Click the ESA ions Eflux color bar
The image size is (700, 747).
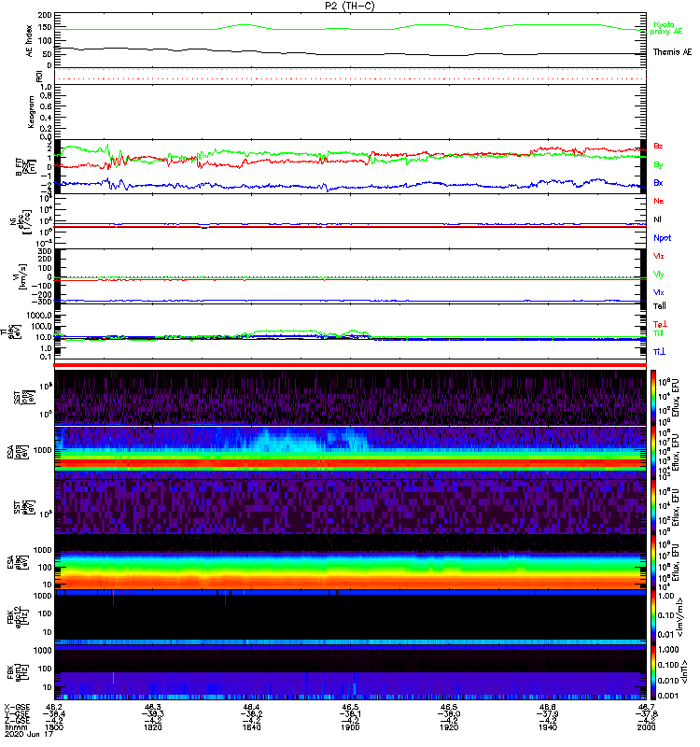653,453
